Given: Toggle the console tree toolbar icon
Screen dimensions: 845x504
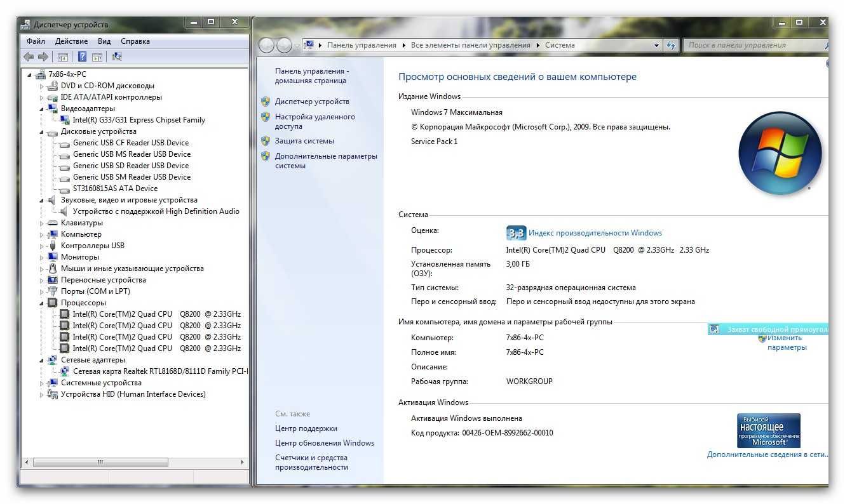Looking at the screenshot, I should tap(62, 56).
